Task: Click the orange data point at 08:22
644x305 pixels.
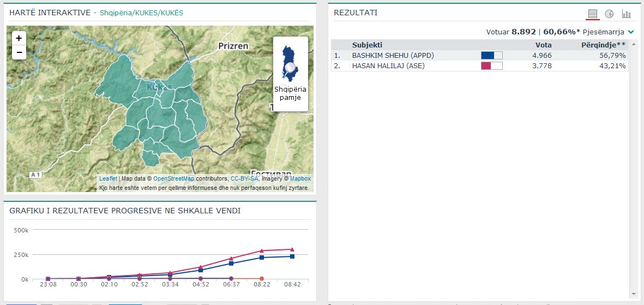Action: coord(262,279)
